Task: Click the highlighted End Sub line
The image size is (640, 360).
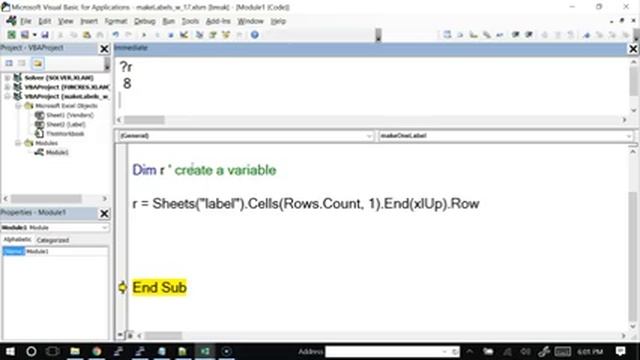Action: point(160,287)
